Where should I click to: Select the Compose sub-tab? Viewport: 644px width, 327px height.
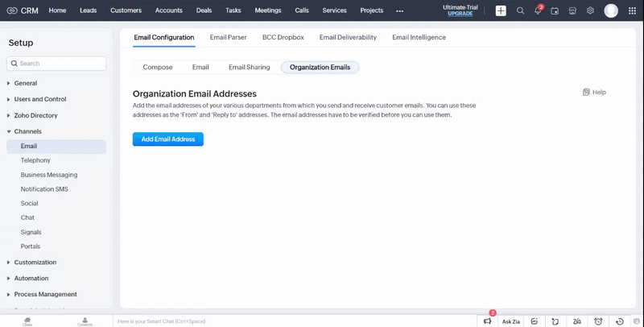coord(158,67)
